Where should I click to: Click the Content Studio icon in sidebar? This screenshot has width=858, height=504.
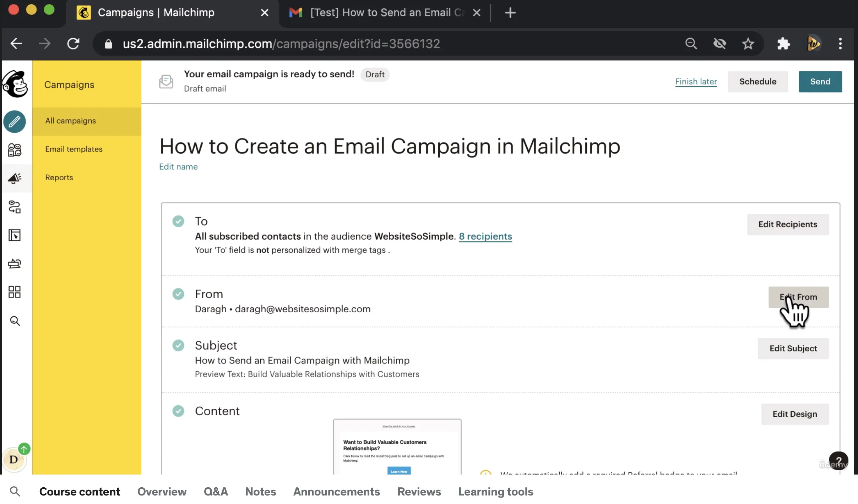coord(15,264)
